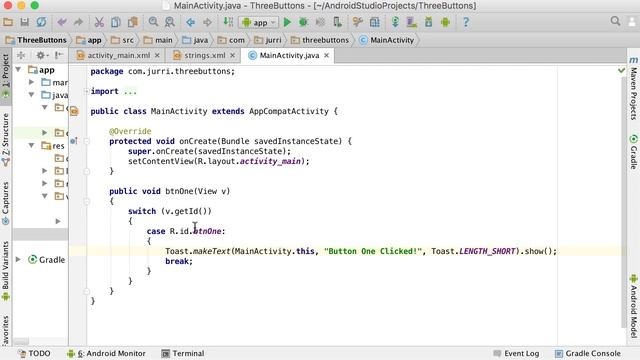Screen dimensions: 640x360
Task: Click the user account icon
Action: click(632, 21)
